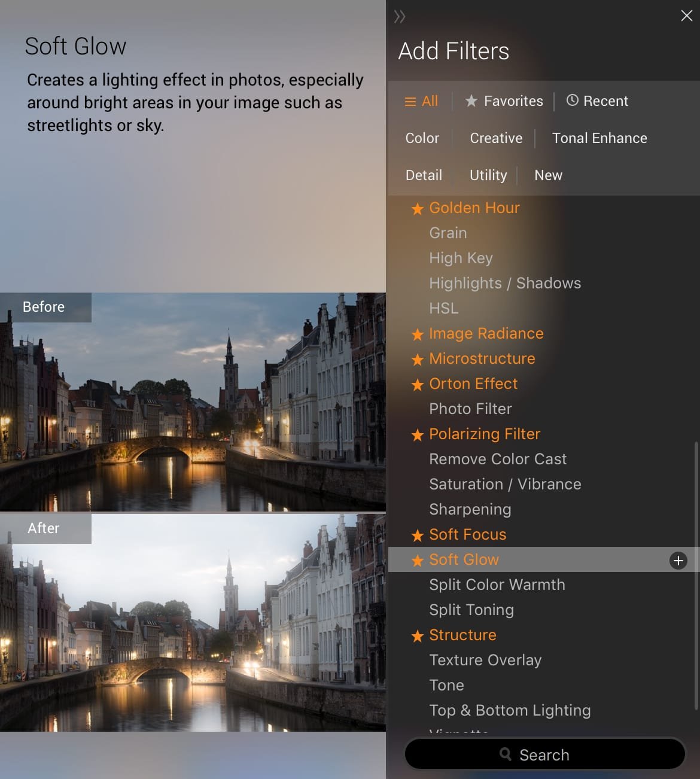The image size is (700, 779).
Task: Show all filters with the All tab
Action: click(421, 101)
